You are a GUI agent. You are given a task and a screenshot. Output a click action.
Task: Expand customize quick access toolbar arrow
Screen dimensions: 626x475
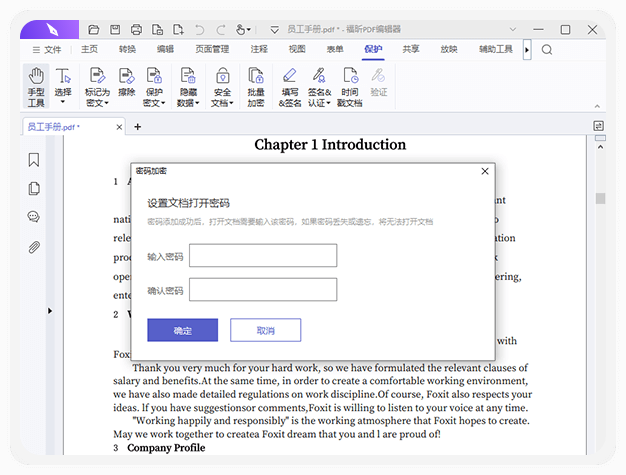(274, 30)
